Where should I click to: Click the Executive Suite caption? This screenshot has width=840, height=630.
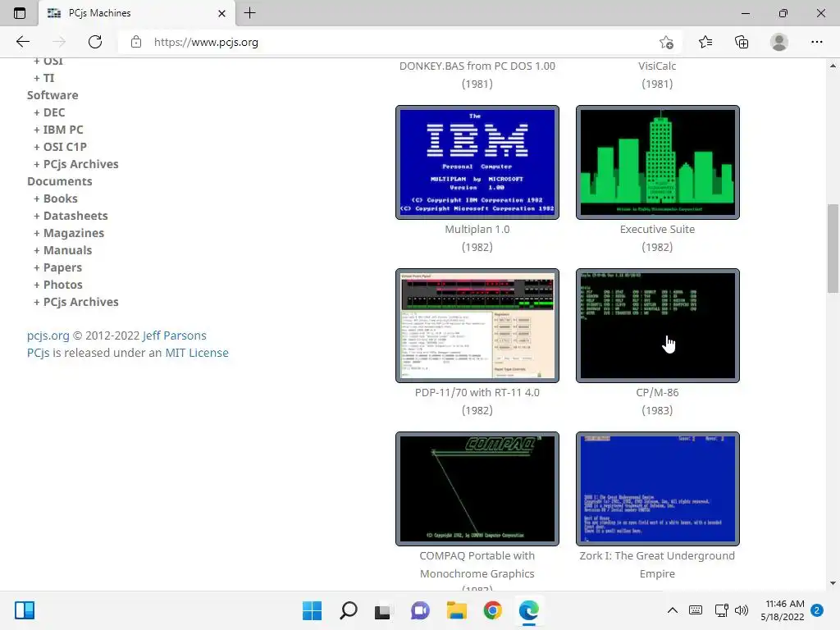[657, 230]
